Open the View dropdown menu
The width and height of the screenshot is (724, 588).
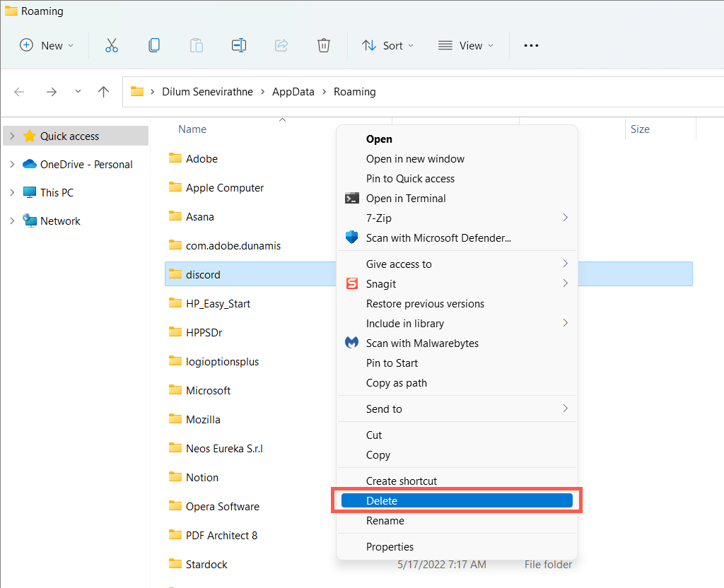(466, 45)
